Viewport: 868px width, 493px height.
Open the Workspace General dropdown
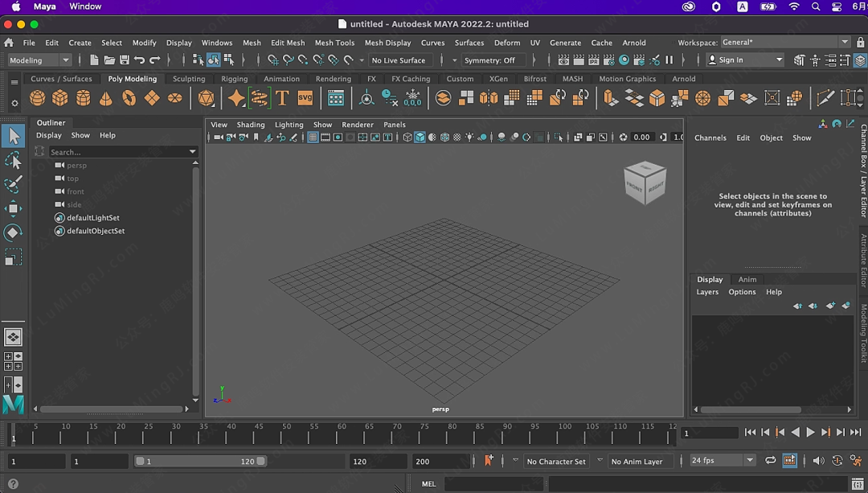coord(784,43)
